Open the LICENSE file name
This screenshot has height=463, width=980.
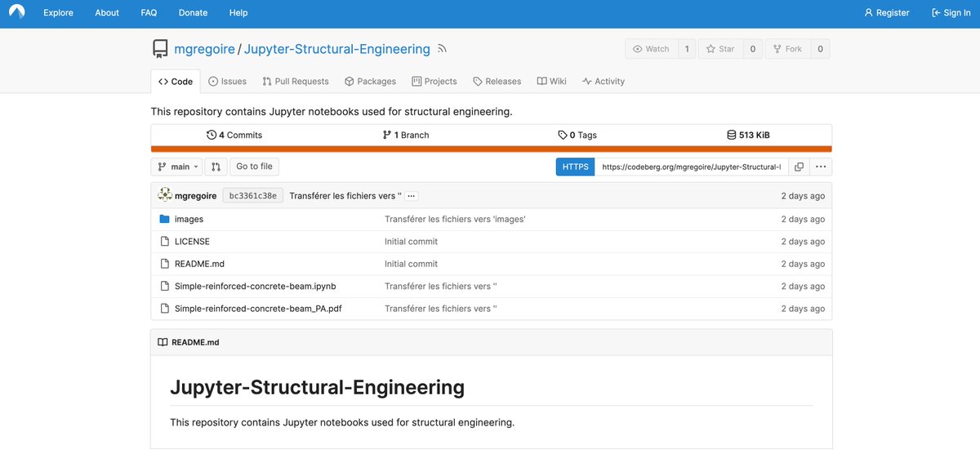tap(192, 242)
